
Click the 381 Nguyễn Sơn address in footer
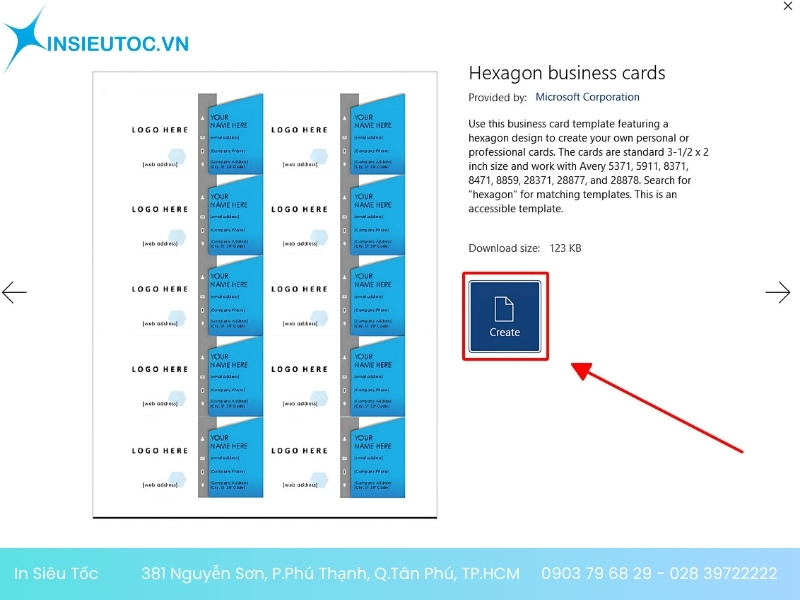click(x=330, y=573)
